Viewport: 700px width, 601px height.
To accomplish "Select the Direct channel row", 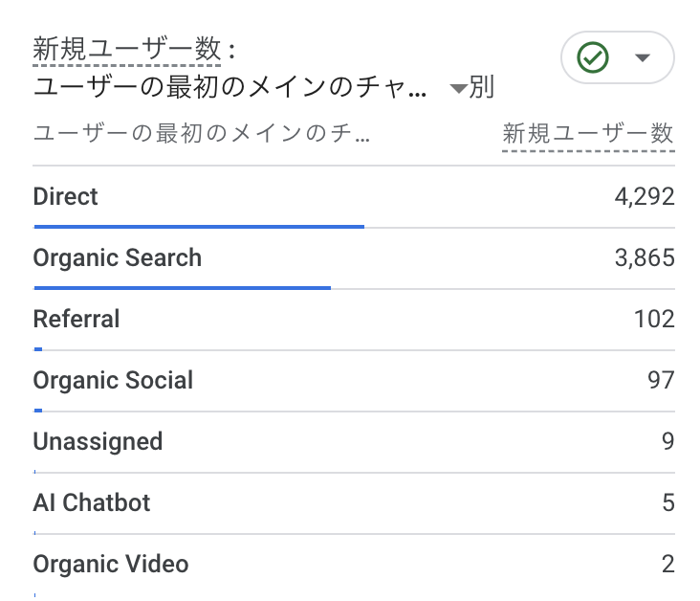I will [66, 197].
